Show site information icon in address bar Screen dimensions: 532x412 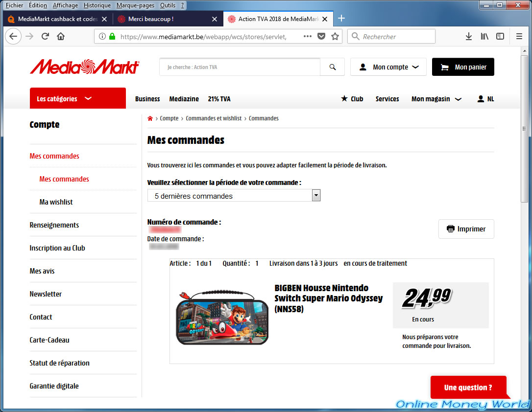(102, 36)
